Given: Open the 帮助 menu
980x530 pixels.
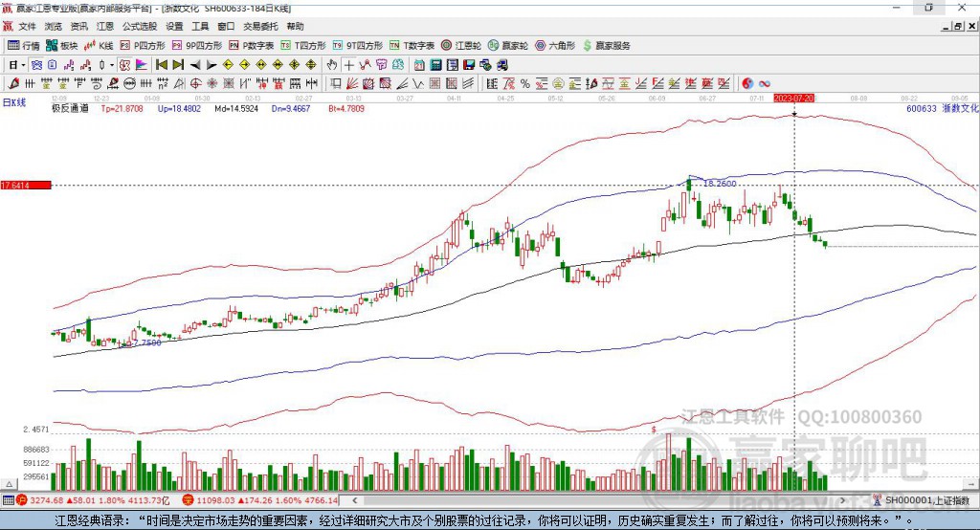Looking at the screenshot, I should pyautogui.click(x=295, y=26).
